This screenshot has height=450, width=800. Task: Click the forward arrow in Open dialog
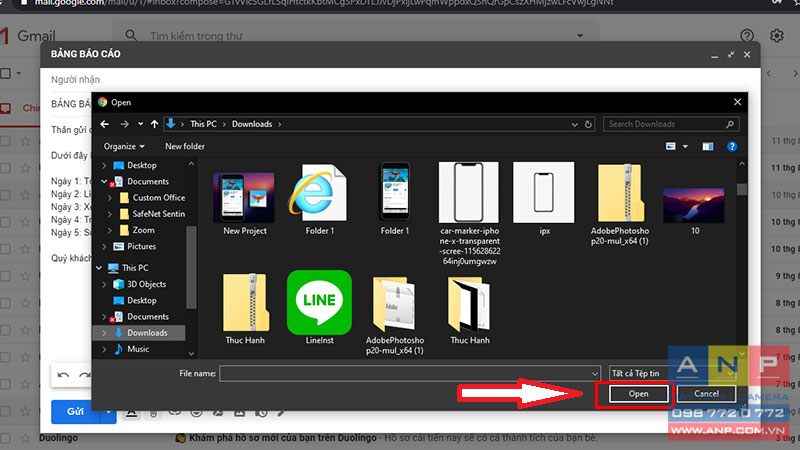(x=124, y=124)
